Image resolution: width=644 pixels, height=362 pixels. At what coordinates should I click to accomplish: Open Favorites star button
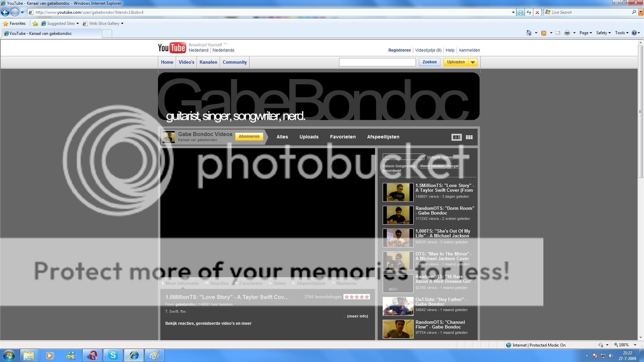14,23
